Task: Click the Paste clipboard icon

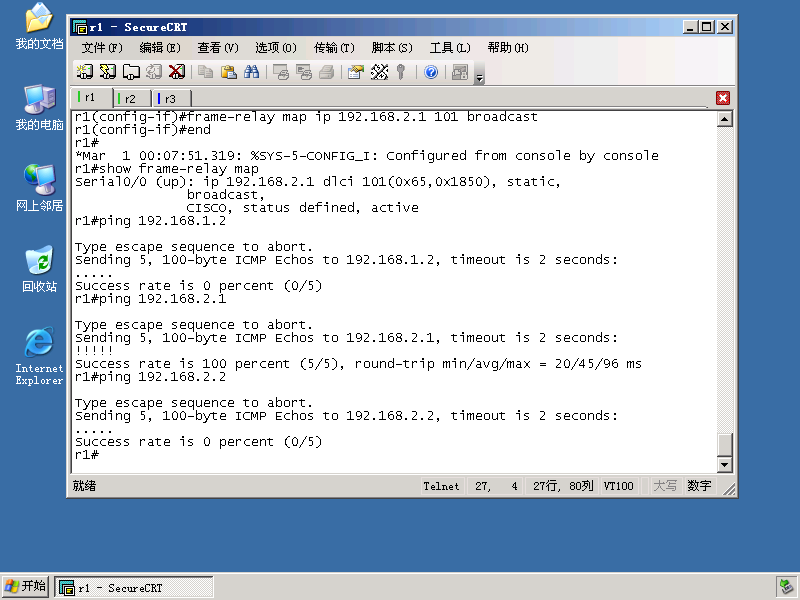Action: click(x=229, y=72)
